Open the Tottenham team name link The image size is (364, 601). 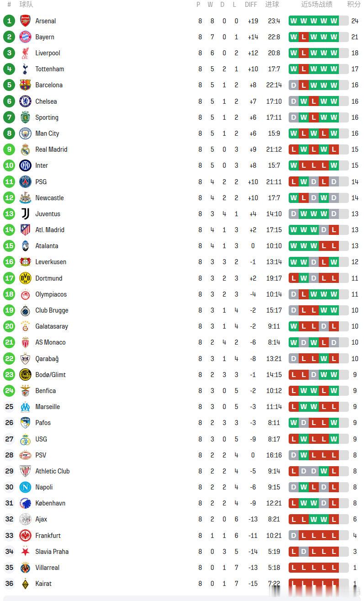click(x=49, y=69)
